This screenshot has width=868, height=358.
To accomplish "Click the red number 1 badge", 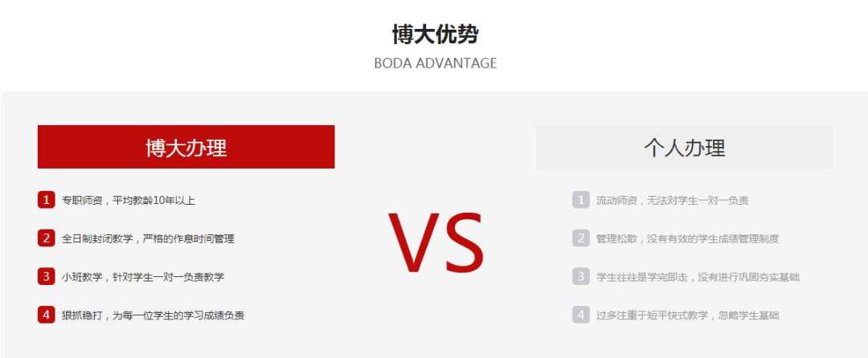I will coord(47,199).
